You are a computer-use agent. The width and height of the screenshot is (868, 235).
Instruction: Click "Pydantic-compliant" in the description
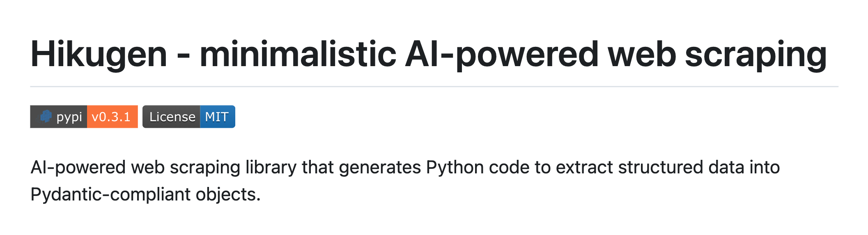coord(110,194)
